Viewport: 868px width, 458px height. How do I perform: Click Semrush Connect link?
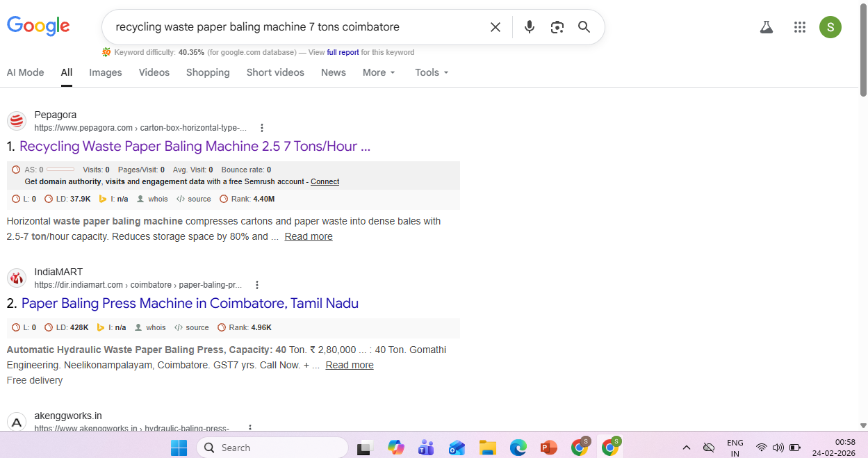pyautogui.click(x=325, y=181)
